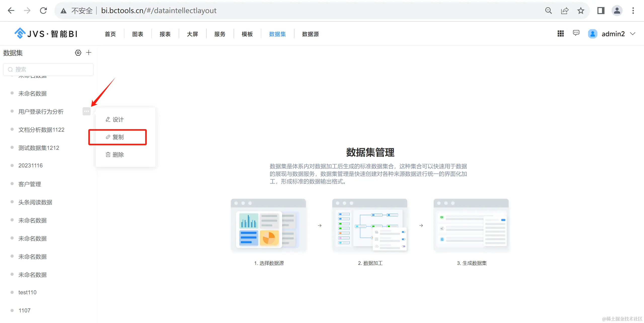644x323 pixels.
Task: Click the browser bookmark star icon
Action: point(581,11)
